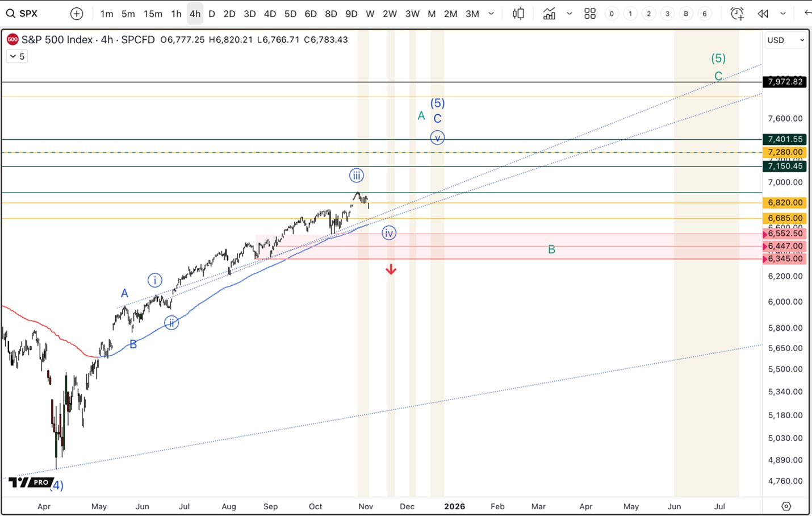Expand the replay options dropdown arrow
This screenshot has width=812, height=516.
click(x=783, y=14)
